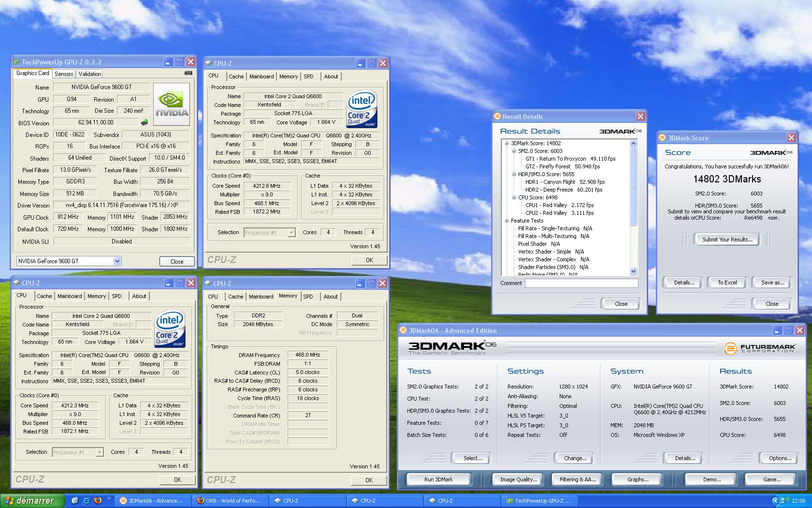Open Processor #1 dropdown in top CPU-Z window
The width and height of the screenshot is (812, 508).
(x=291, y=233)
